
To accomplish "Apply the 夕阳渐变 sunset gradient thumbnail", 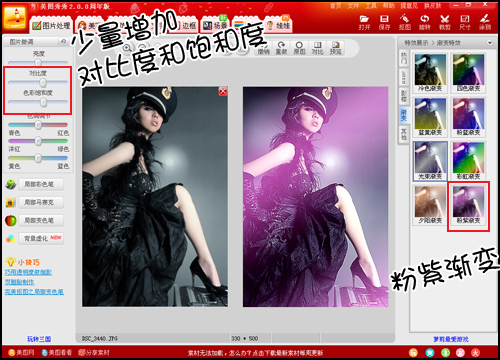I will point(430,205).
